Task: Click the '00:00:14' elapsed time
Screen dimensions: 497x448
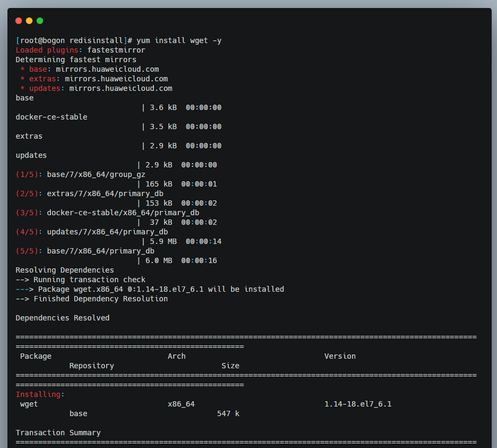Action: pos(203,241)
